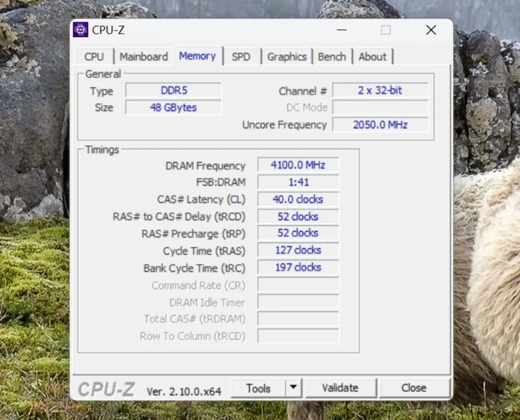
Task: Click the empty Total CAS# field
Action: click(298, 319)
